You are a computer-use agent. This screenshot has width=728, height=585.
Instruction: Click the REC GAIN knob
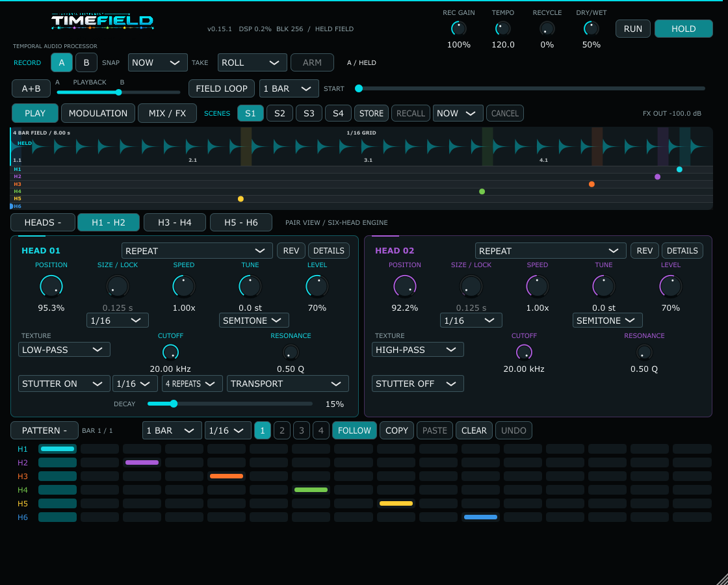459,29
